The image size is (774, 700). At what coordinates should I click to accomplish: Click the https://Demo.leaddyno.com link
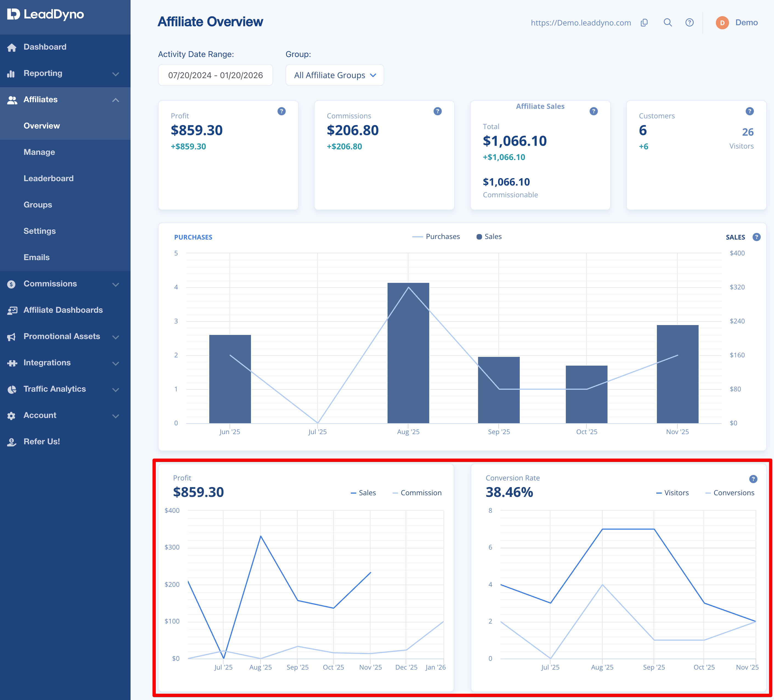click(x=581, y=23)
